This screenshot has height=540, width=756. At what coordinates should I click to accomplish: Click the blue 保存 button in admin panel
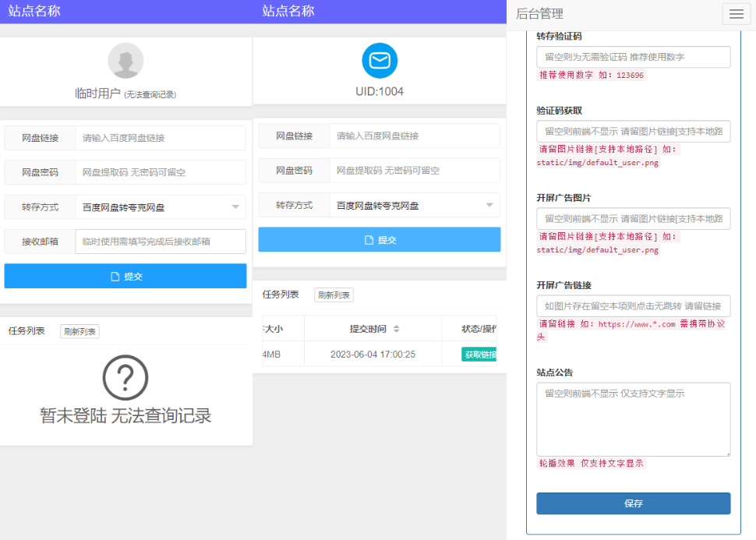coord(632,503)
